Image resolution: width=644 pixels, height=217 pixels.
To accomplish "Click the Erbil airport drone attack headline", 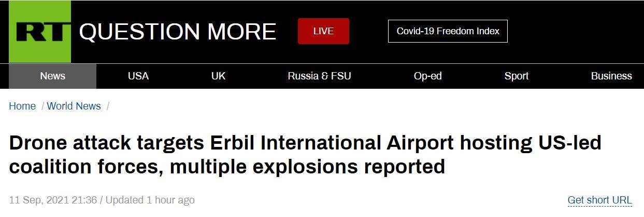I will pyautogui.click(x=305, y=154).
